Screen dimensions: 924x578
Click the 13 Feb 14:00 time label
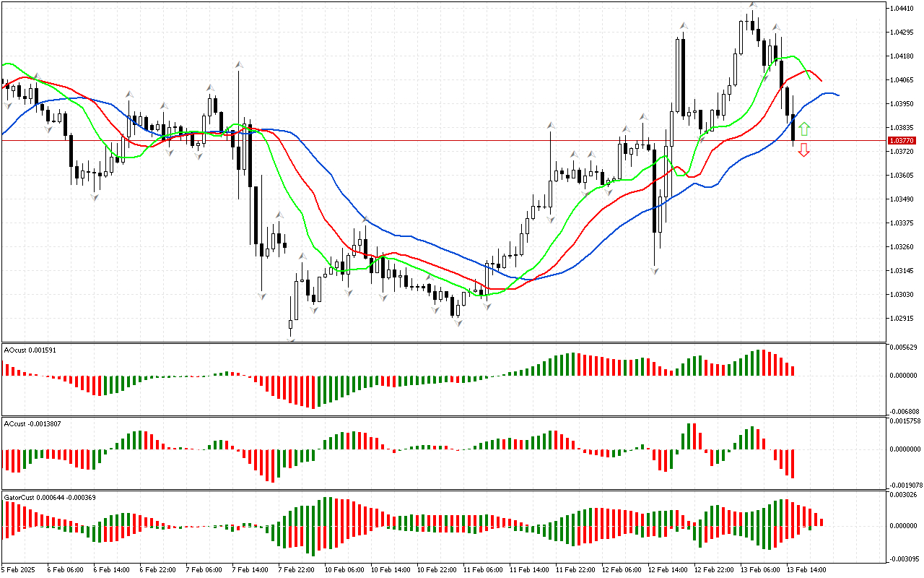tap(806, 570)
